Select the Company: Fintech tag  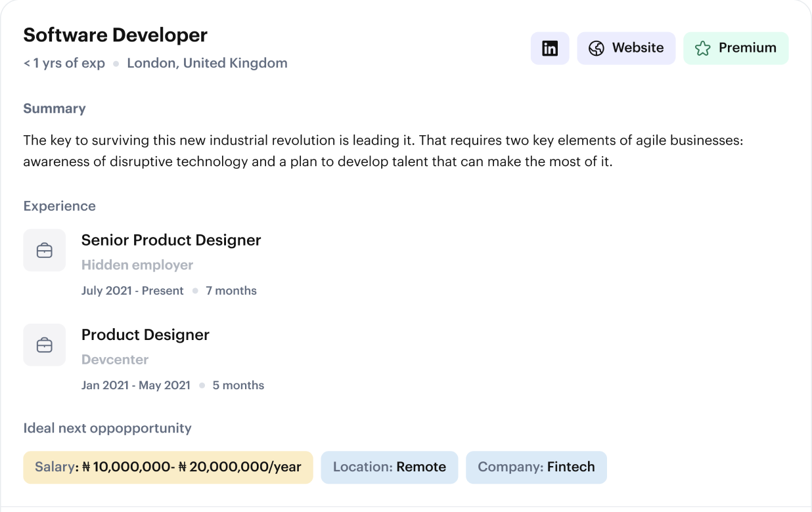[x=536, y=467]
